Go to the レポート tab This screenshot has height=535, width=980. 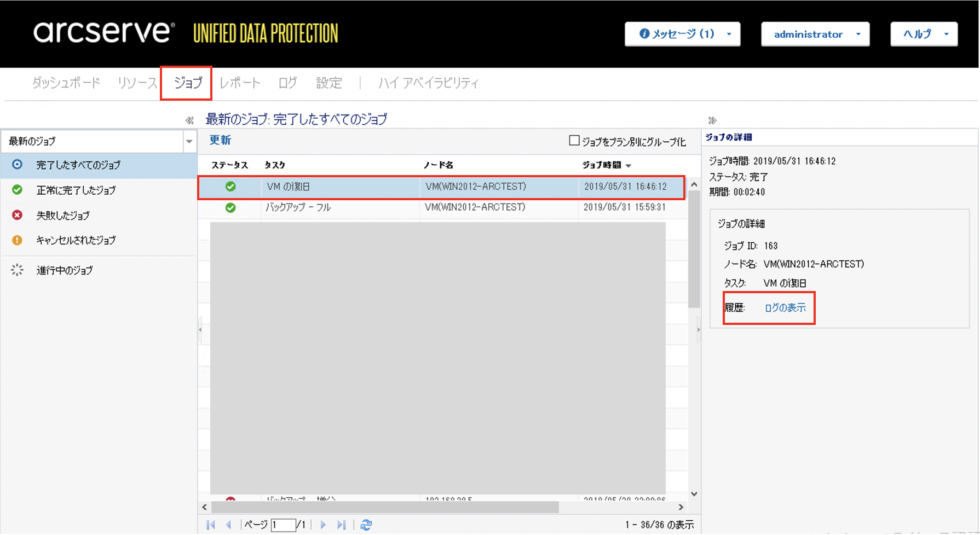click(240, 83)
